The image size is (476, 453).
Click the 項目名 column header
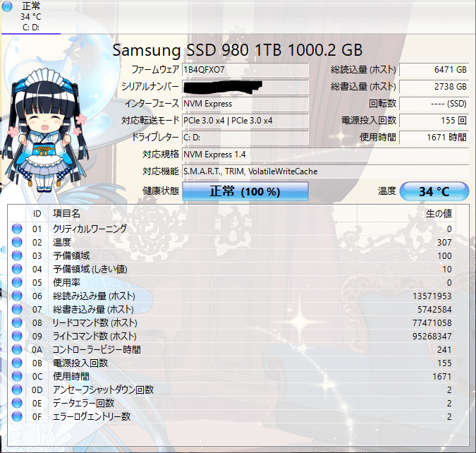(66, 214)
